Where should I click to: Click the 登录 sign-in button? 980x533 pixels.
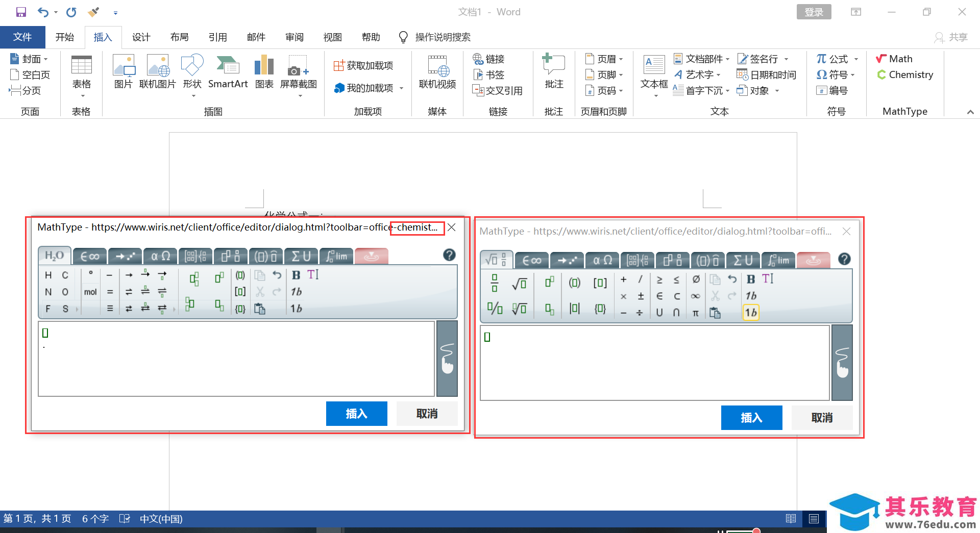814,12
